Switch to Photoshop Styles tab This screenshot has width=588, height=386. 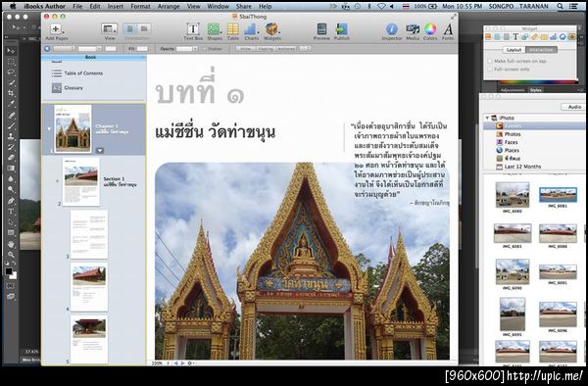point(535,90)
